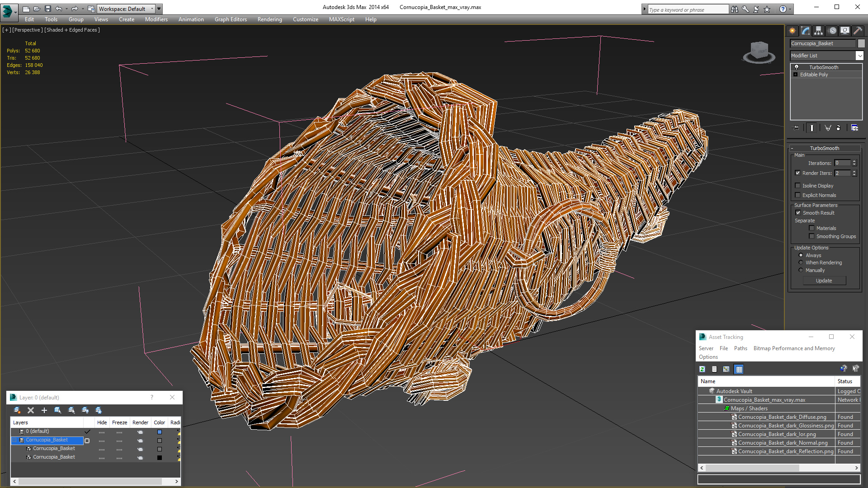Image resolution: width=868 pixels, height=488 pixels.
Task: Click Freeze/Unfreeze All Layers icon
Action: [x=99, y=410]
